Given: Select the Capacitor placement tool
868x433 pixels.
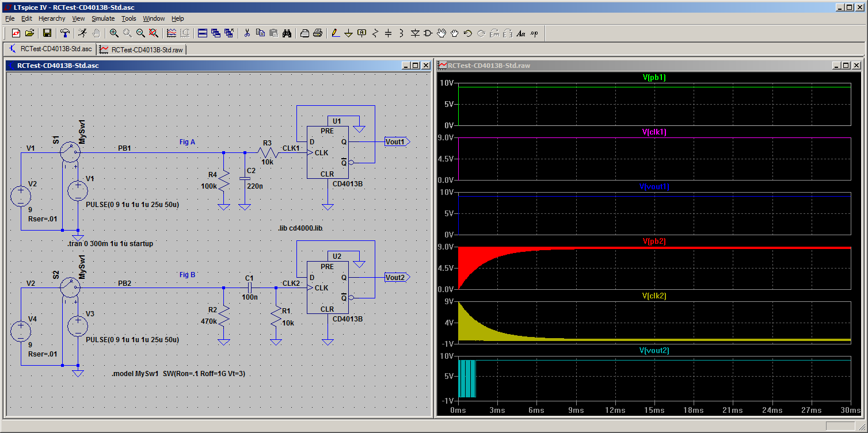Looking at the screenshot, I should [x=389, y=33].
